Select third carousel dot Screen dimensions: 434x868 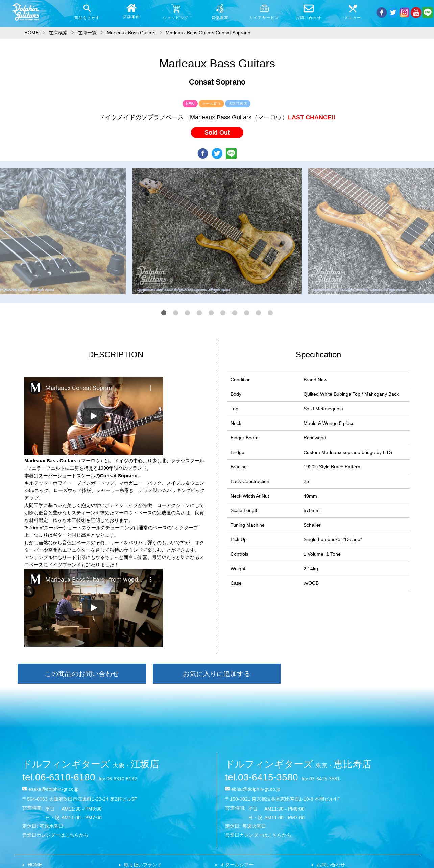coord(187,313)
